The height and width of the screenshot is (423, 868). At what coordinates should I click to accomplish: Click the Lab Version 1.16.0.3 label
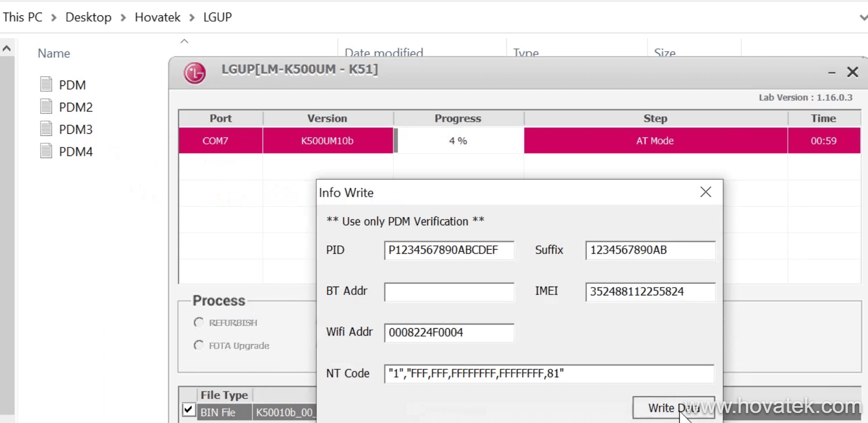pyautogui.click(x=805, y=97)
